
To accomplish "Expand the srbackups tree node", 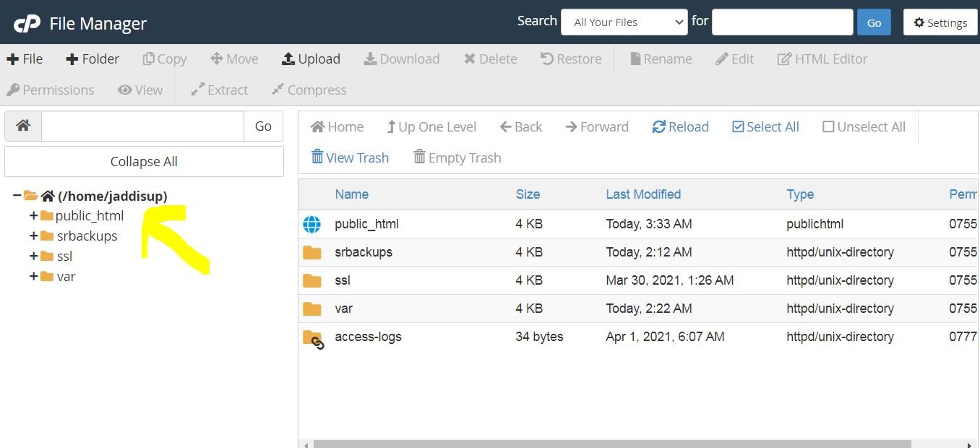I will click(x=33, y=236).
